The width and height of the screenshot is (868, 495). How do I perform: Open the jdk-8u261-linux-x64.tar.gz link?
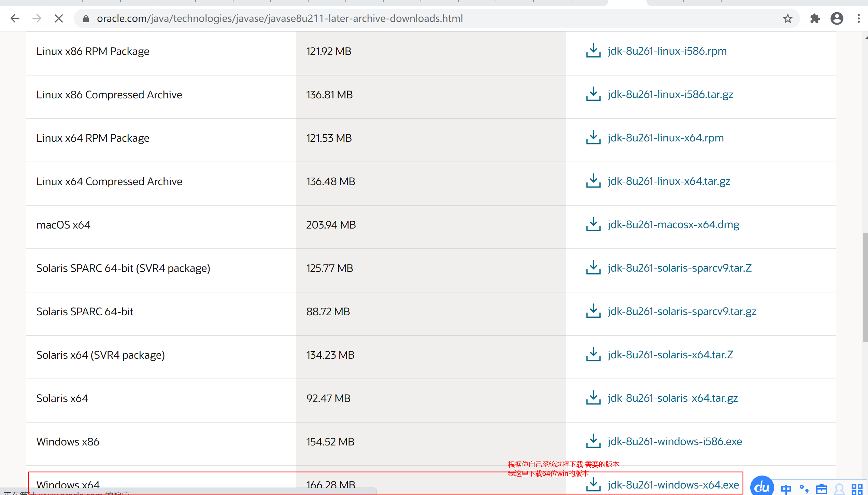[x=669, y=181]
